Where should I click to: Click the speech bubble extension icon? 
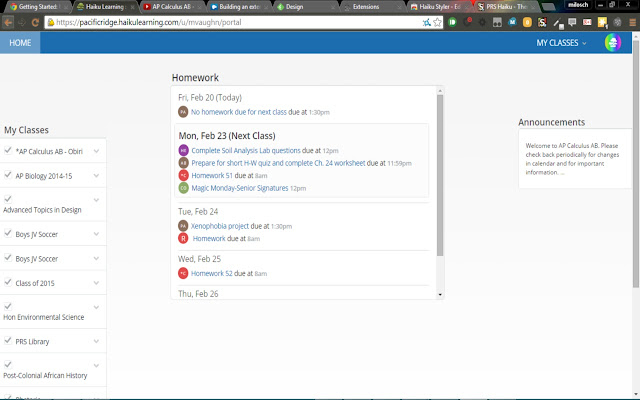pos(572,22)
